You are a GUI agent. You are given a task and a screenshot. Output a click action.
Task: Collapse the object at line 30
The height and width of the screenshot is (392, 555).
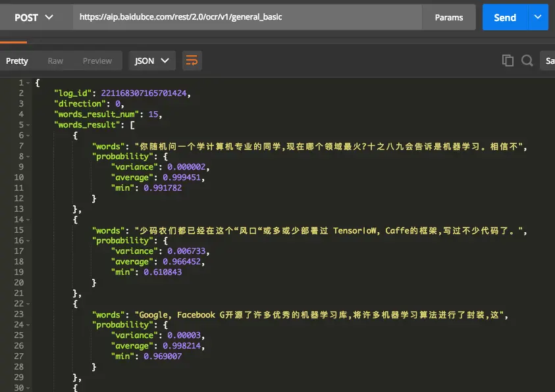[x=28, y=388]
